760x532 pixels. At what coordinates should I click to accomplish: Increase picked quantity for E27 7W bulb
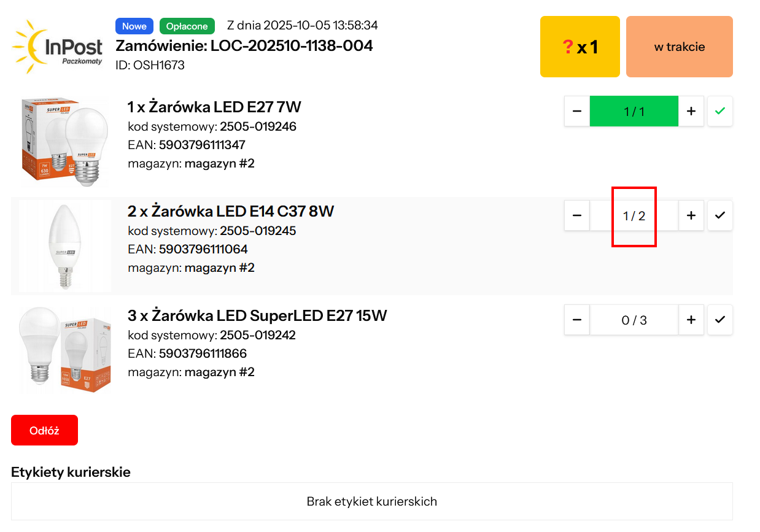coord(691,111)
